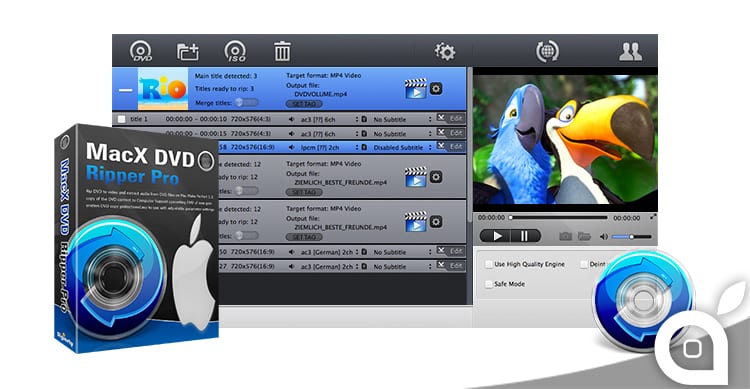Adjust the volume slider
This screenshot has height=389, width=750.
[631, 236]
